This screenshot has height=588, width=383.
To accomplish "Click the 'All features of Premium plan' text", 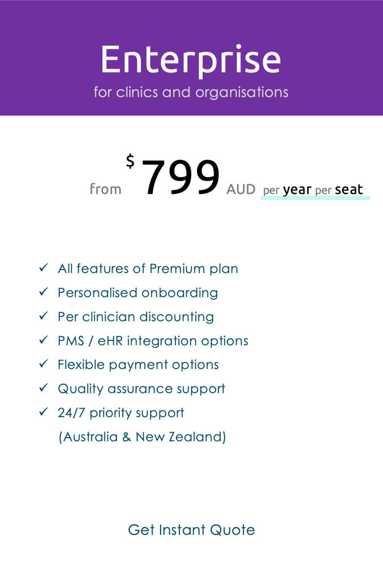I will point(148,269).
